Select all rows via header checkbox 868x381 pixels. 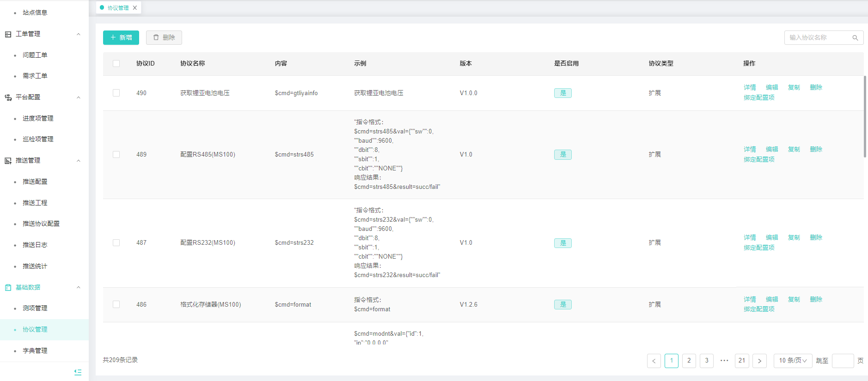tap(116, 64)
